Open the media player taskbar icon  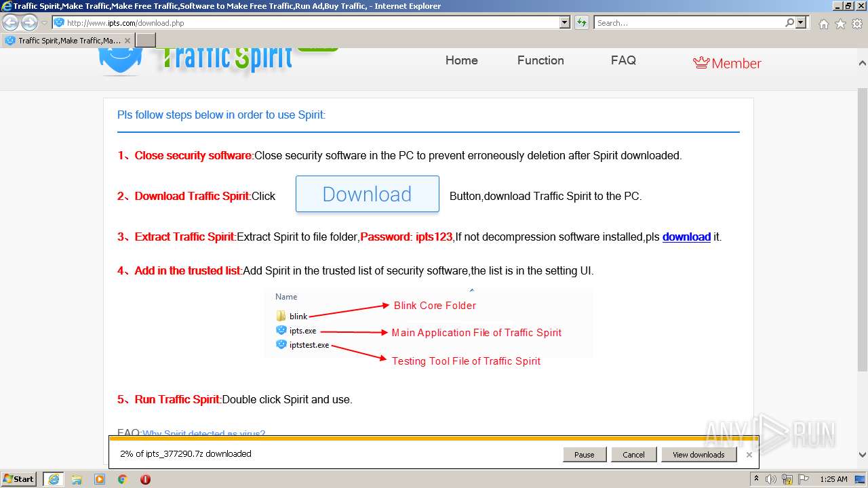coord(100,479)
